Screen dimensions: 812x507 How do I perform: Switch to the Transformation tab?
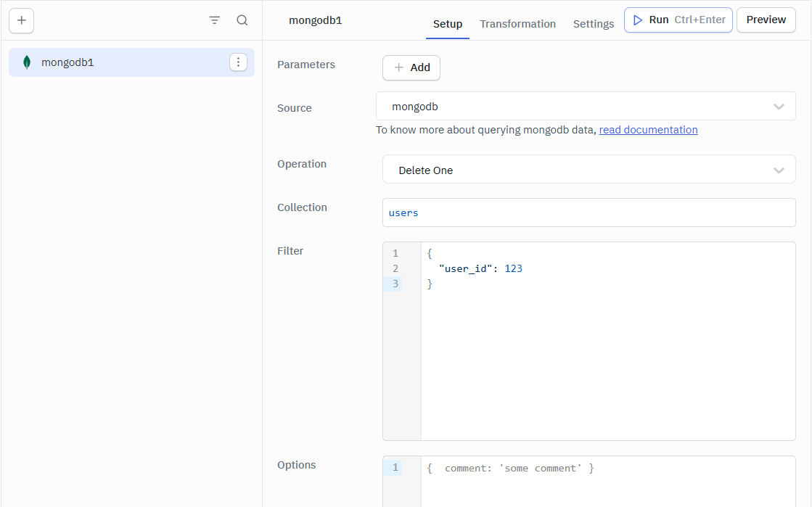517,23
